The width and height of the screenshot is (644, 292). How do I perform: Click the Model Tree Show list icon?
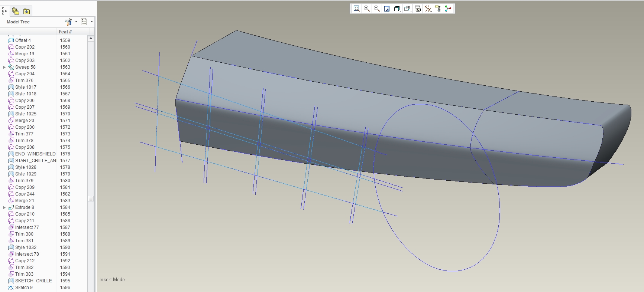tap(84, 22)
